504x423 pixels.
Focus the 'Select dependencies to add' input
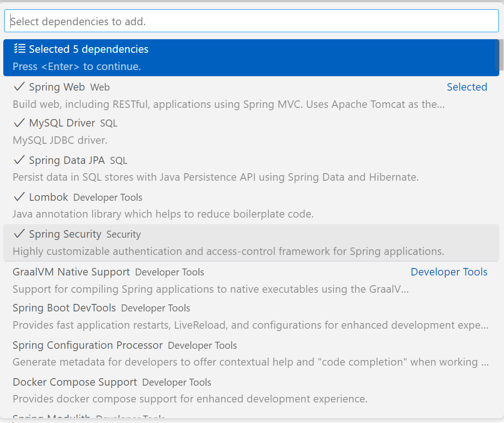point(251,21)
